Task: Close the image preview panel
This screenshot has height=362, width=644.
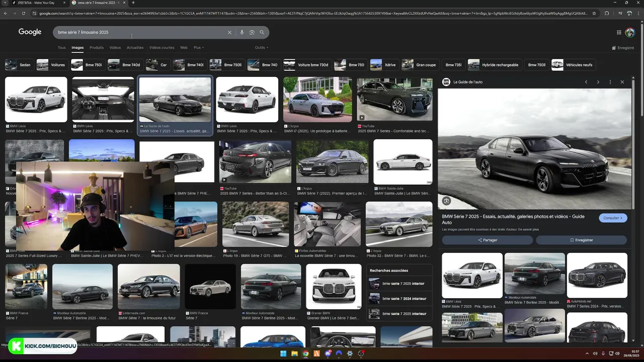Action: point(622,82)
